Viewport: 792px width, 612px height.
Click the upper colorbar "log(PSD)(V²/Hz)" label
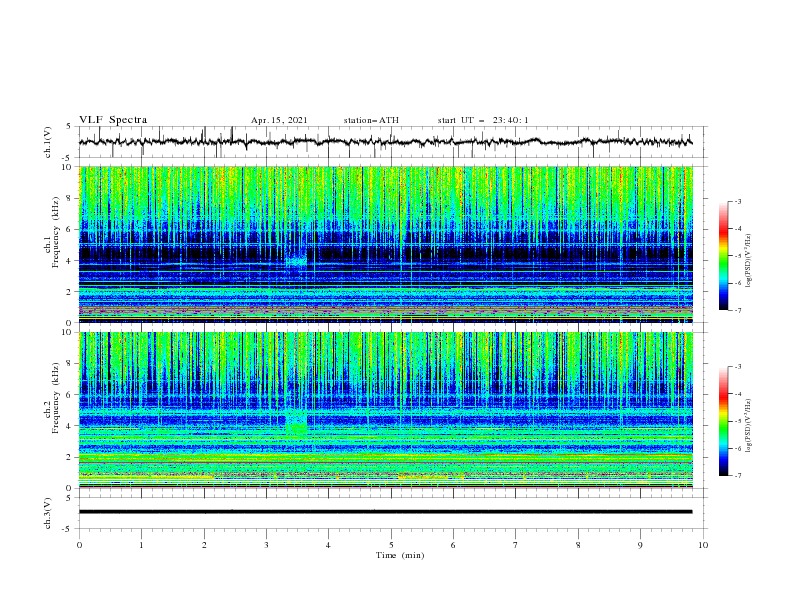(x=748, y=261)
